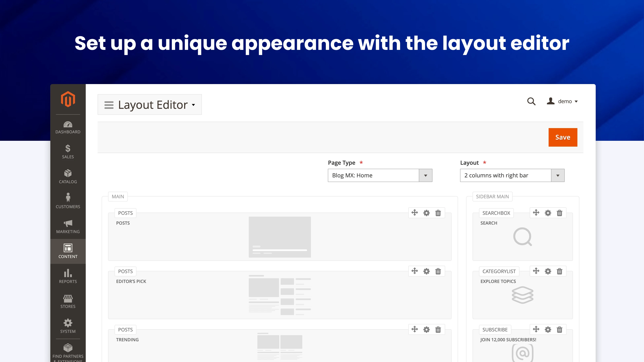Delete the Searchbox sidebar block
644x362 pixels.
click(559, 213)
